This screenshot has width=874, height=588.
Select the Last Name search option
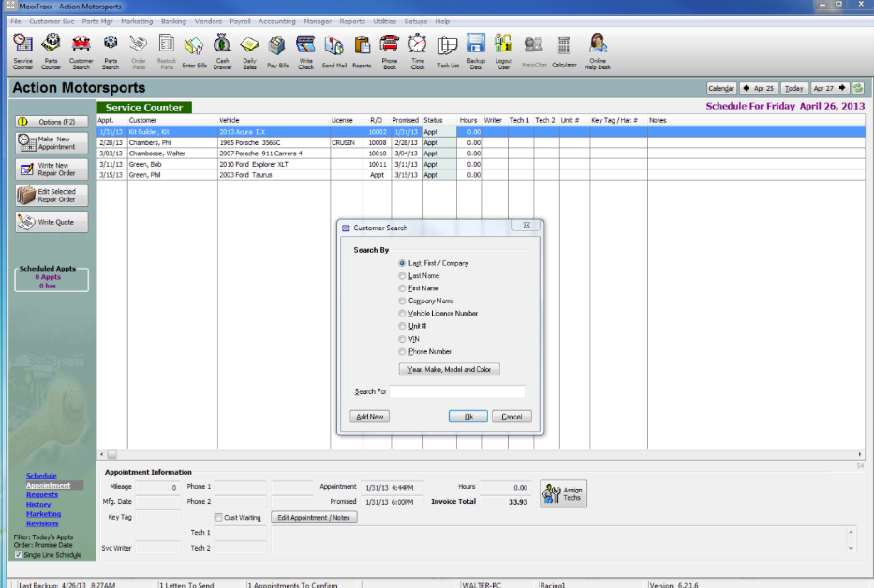403,276
